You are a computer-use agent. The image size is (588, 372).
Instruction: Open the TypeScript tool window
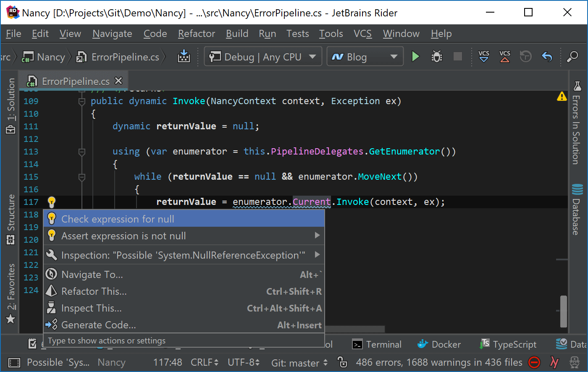508,344
